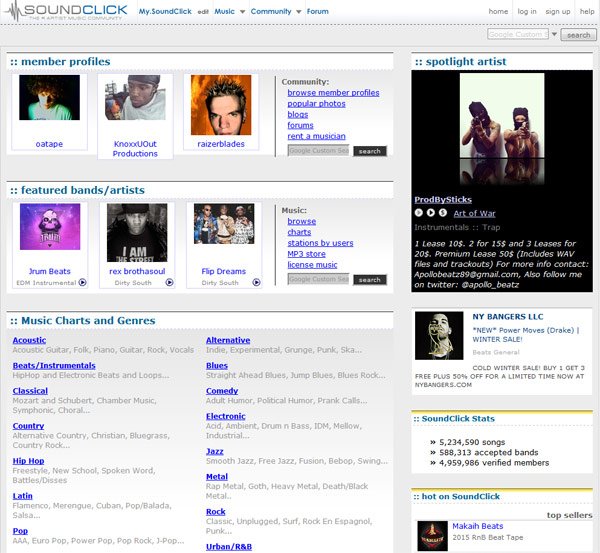Screen dimensions: 600x553
Task: Open the Latin genre link
Action: (x=23, y=496)
